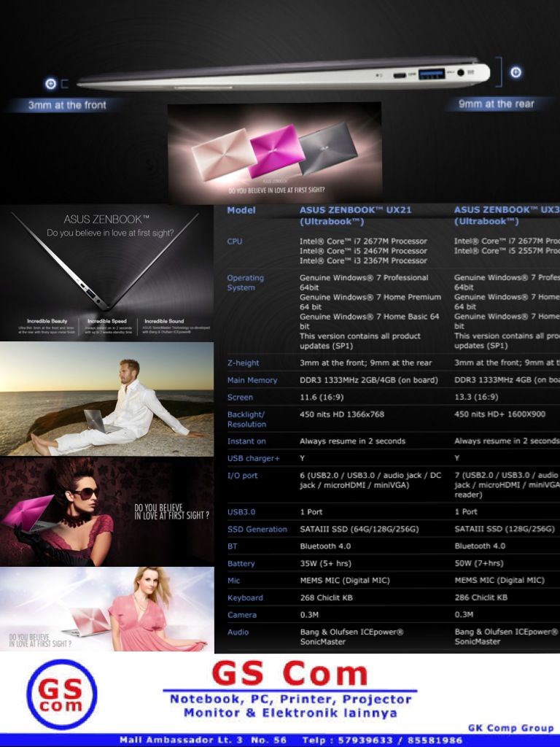The height and width of the screenshot is (747, 560).
Task: Click the "3mm at the front" label
Action: click(67, 105)
